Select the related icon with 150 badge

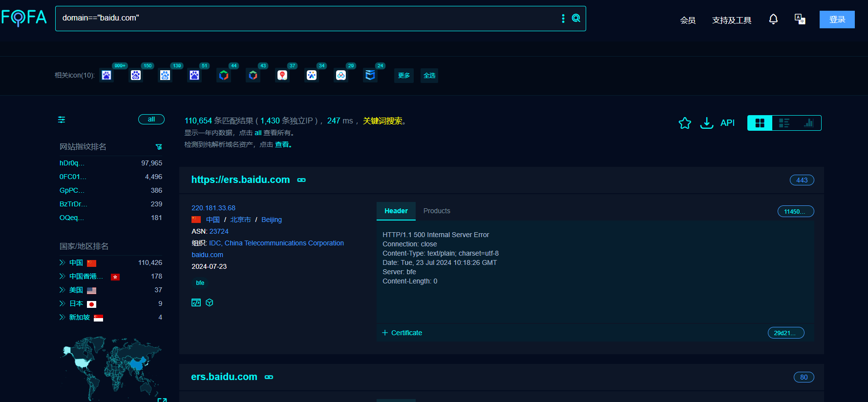coord(136,75)
